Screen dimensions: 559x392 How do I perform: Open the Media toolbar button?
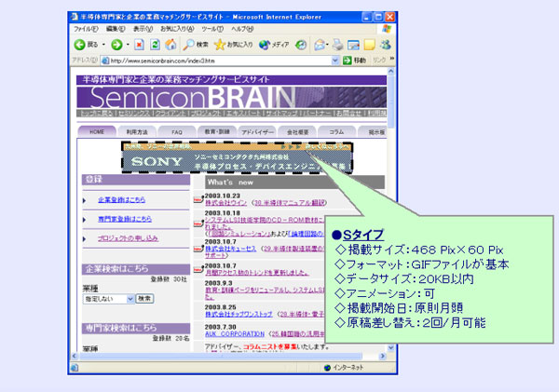click(274, 45)
